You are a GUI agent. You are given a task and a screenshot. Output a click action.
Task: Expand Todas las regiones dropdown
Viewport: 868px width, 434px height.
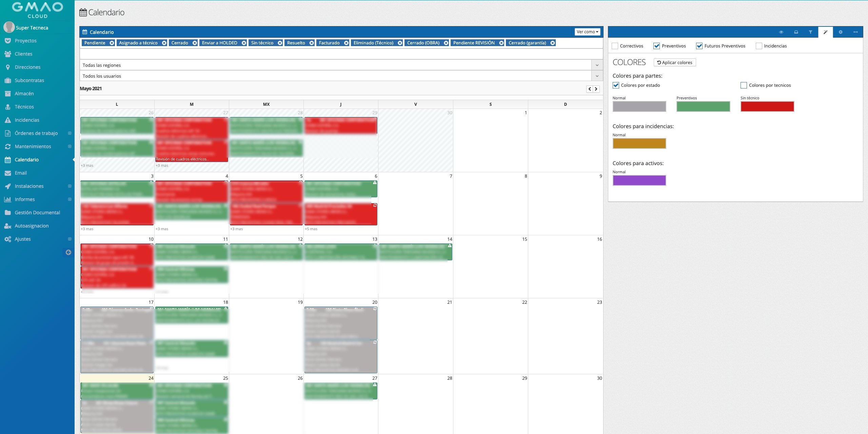tap(597, 65)
